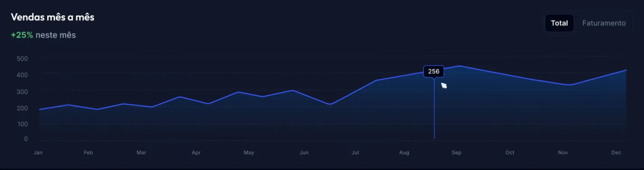Click the Nov month label
Viewport: 644px width, 170px height.
point(563,153)
